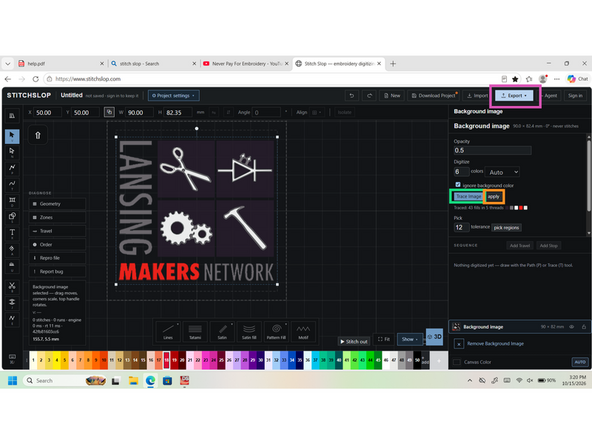Screen dimensions: 592x444
Task: Open the Auto digitize mode dropdown
Action: (x=503, y=172)
